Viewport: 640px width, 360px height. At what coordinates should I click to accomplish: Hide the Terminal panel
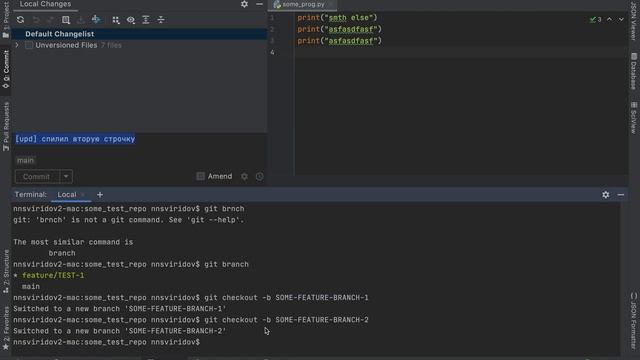click(x=621, y=195)
